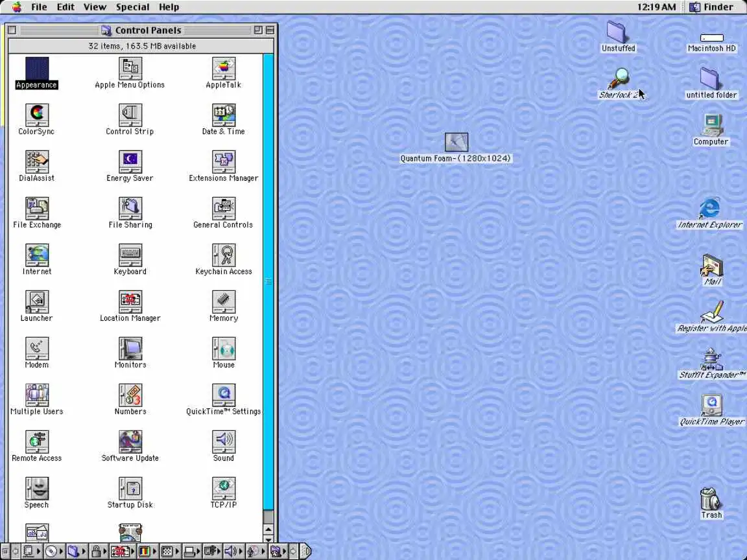This screenshot has height=560, width=747.
Task: Open the printer selector control strip menu
Action: pos(192,552)
